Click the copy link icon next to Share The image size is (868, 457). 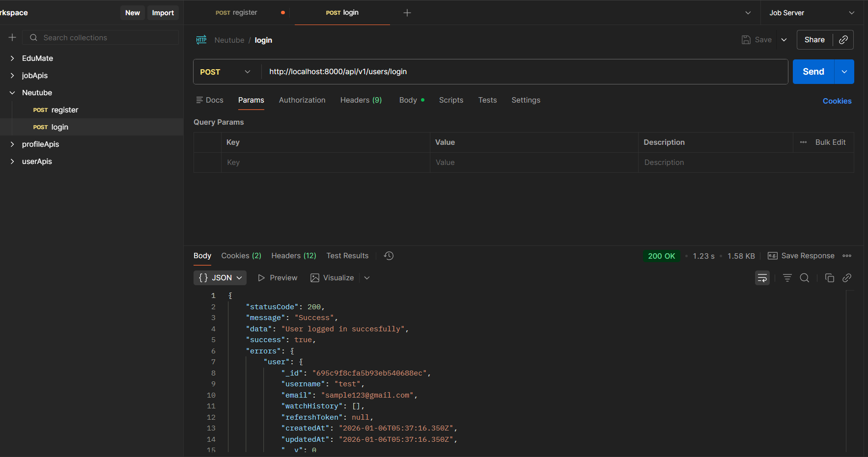[843, 40]
